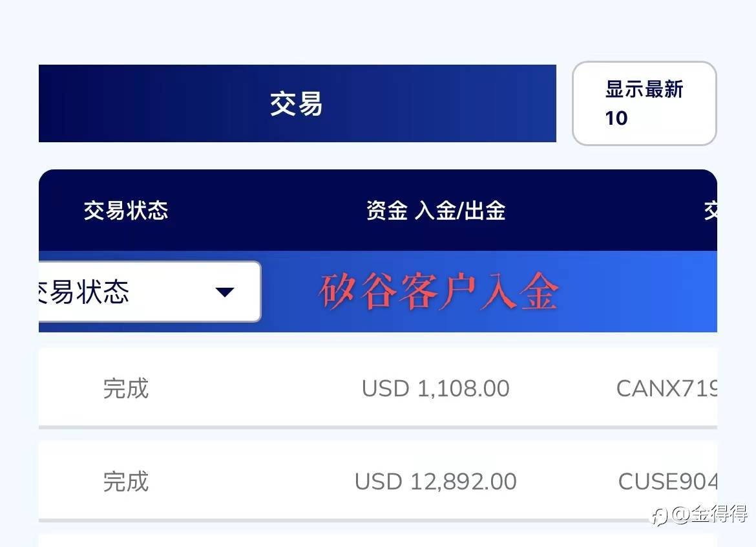Click the 显示最新 label text
The image size is (756, 547).
coord(644,89)
